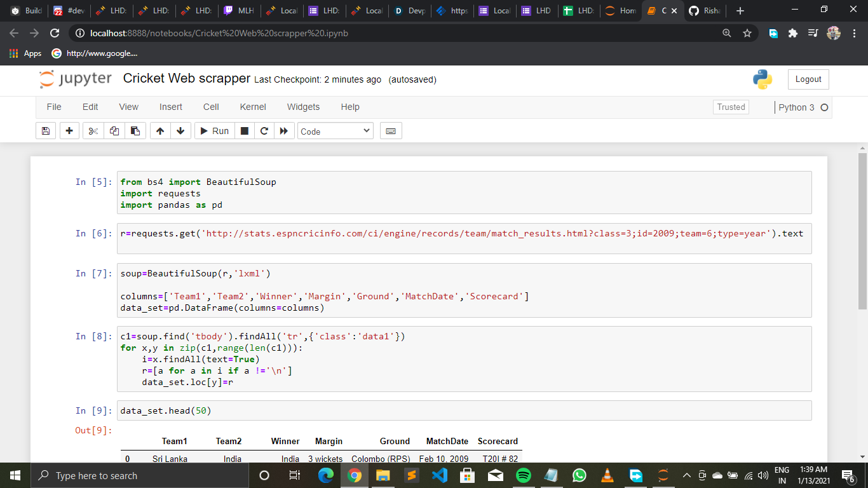Click Team1 column header in output
Screen dimensions: 868x488
tap(174, 441)
